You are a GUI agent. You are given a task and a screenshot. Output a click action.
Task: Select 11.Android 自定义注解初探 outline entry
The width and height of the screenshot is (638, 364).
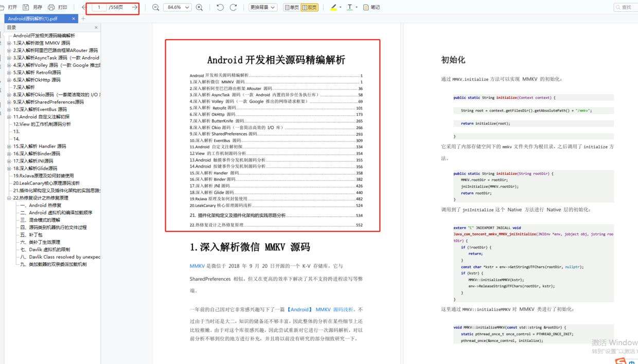(x=41, y=117)
